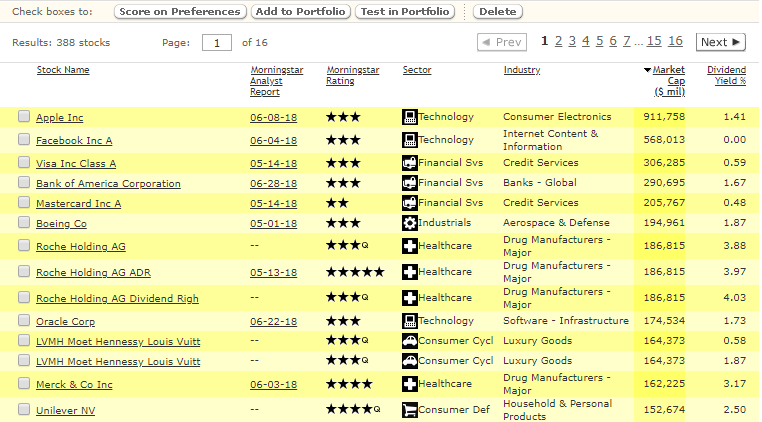
Task: Go to results page 3
Action: click(x=572, y=42)
